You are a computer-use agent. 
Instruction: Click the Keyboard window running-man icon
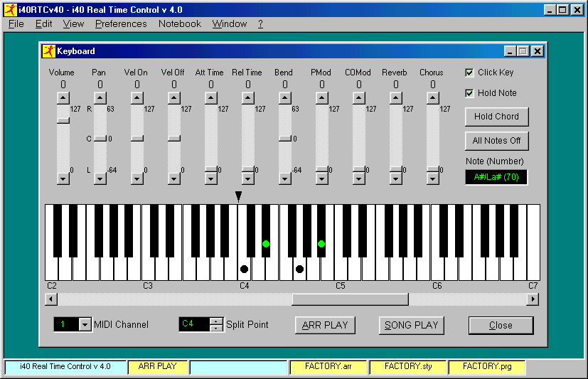(48, 51)
